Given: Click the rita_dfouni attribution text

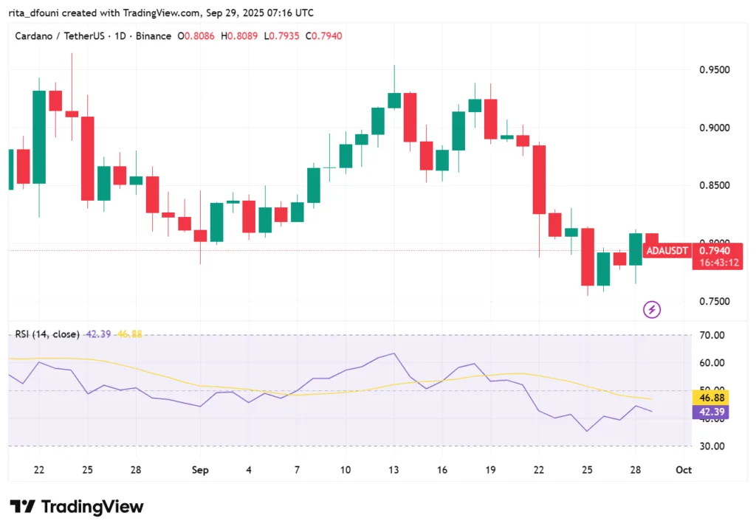Looking at the screenshot, I should (x=38, y=13).
